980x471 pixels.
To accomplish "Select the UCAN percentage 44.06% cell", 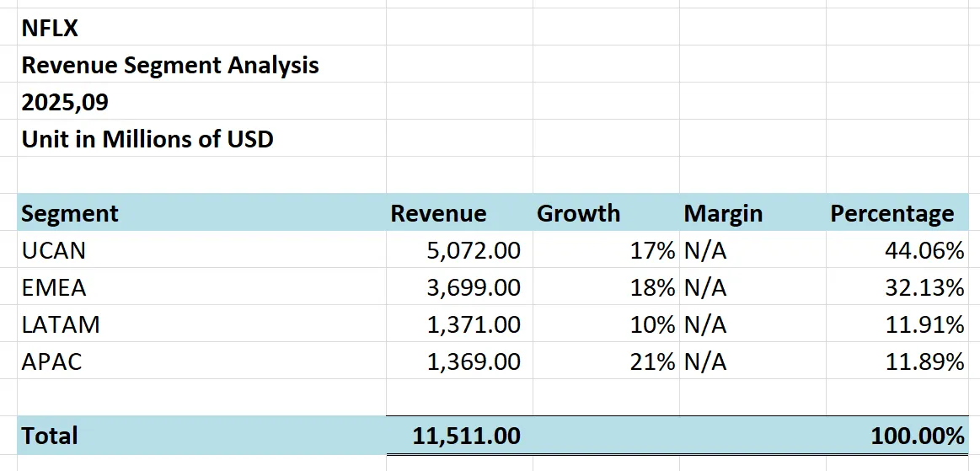I will point(924,250).
